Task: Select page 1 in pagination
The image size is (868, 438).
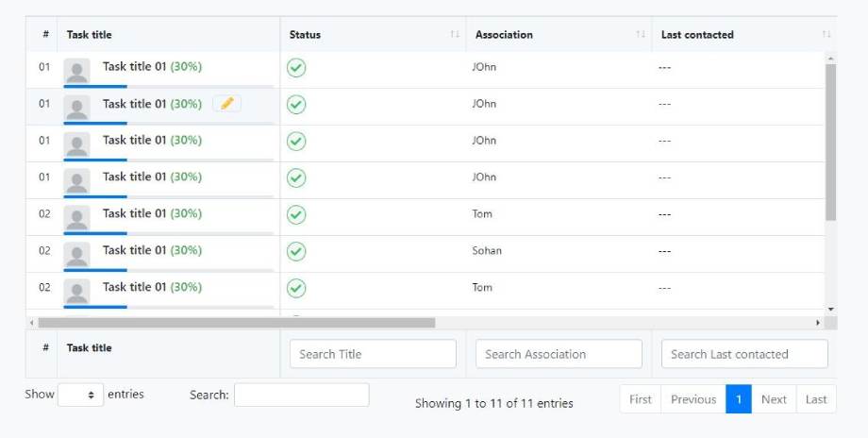Action: 739,399
